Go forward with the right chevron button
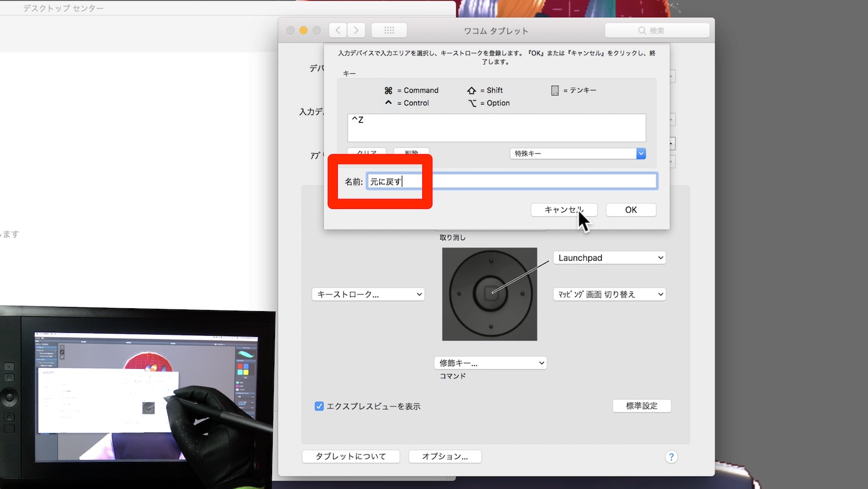The height and width of the screenshot is (489, 868). tap(356, 30)
